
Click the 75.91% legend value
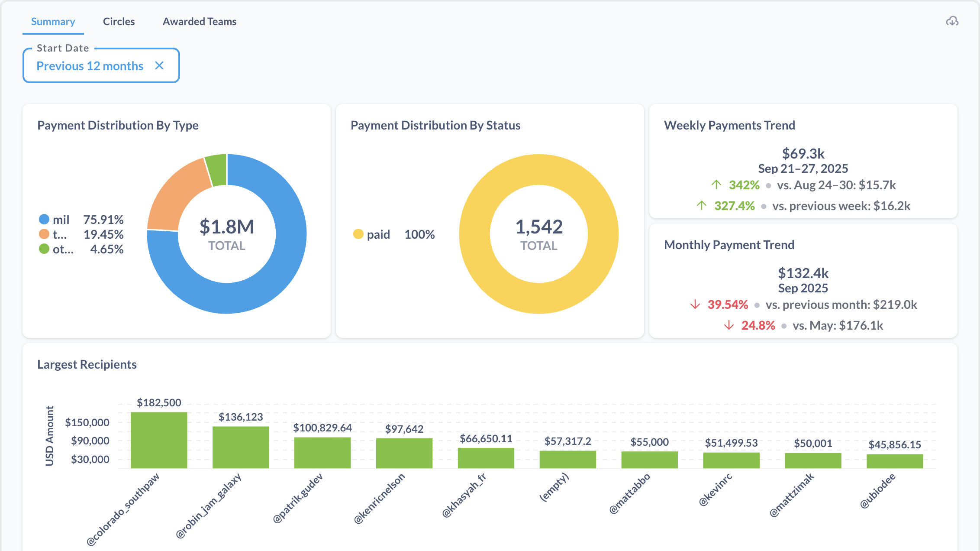[x=103, y=220]
